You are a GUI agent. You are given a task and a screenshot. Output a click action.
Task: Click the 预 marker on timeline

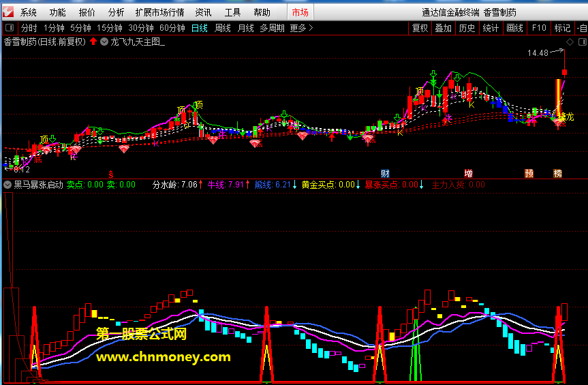529,174
